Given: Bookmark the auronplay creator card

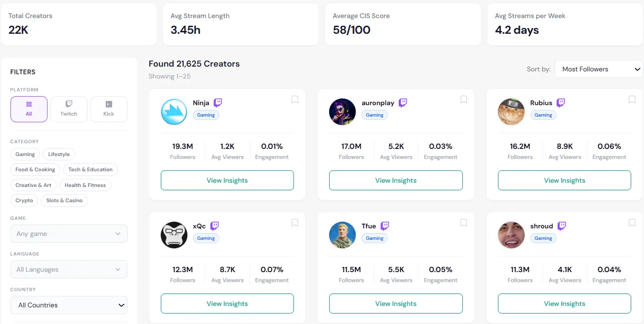Looking at the screenshot, I should pos(463,99).
